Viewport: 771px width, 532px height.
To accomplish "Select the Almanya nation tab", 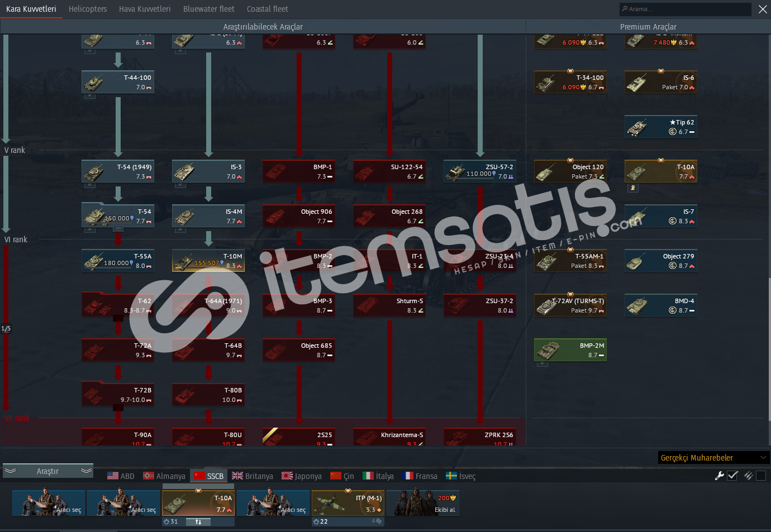I will point(164,476).
